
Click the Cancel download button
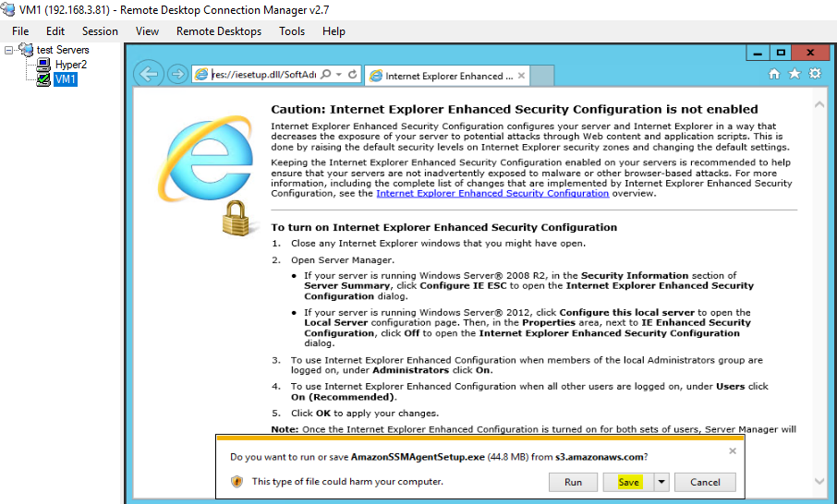pos(705,482)
